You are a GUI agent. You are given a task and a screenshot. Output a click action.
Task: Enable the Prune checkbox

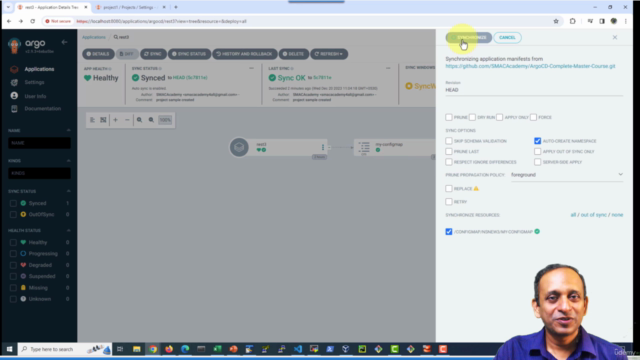(449, 117)
